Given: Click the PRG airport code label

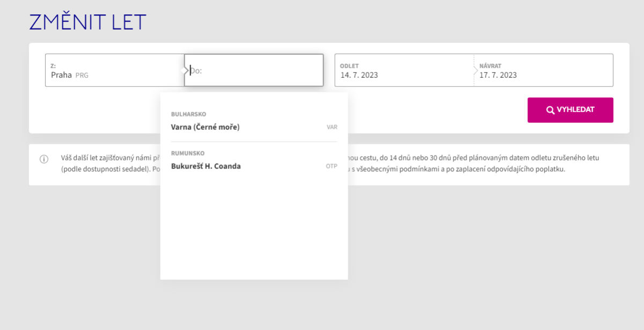Looking at the screenshot, I should (x=82, y=76).
